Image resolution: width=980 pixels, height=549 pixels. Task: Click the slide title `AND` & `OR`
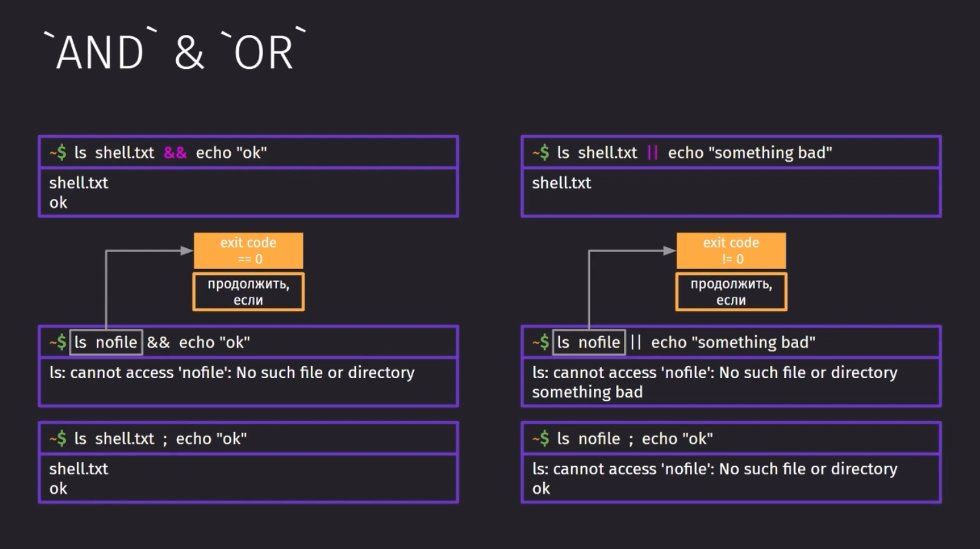point(174,50)
